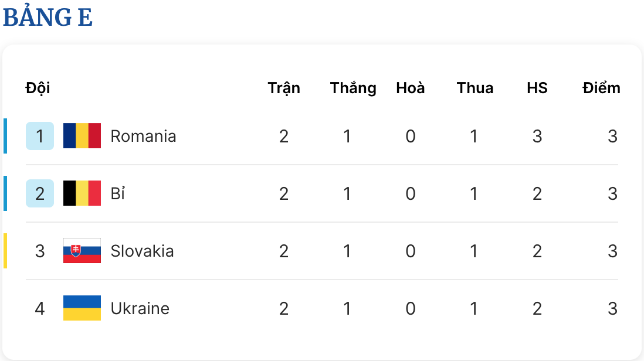This screenshot has width=644, height=361.
Task: Sort by the Điểm column header
Action: (601, 88)
